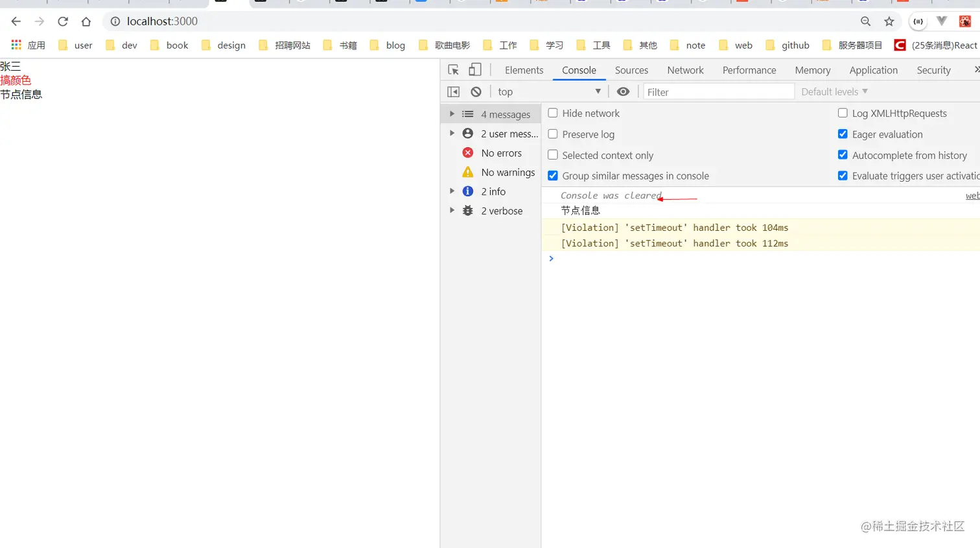Go back to the previous page
This screenshot has height=548, width=980.
[16, 21]
